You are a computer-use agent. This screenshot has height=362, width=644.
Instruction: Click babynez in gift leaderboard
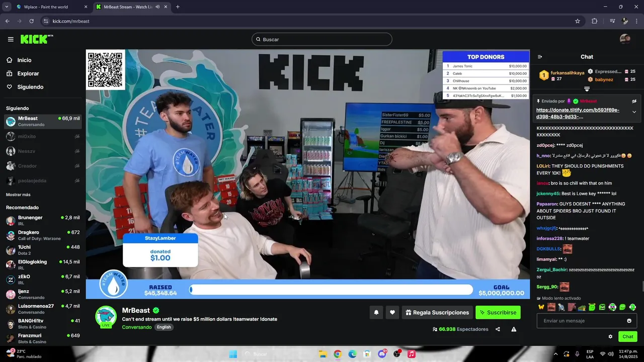point(604,79)
